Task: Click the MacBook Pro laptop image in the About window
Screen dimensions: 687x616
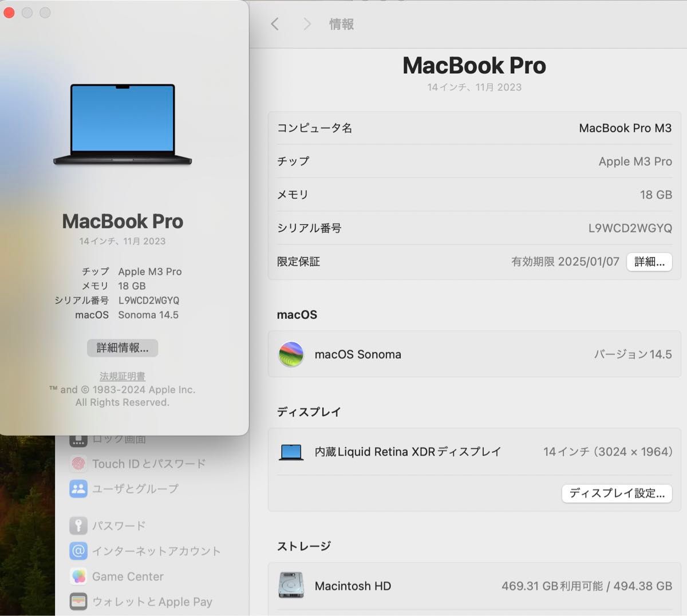Action: [x=123, y=125]
